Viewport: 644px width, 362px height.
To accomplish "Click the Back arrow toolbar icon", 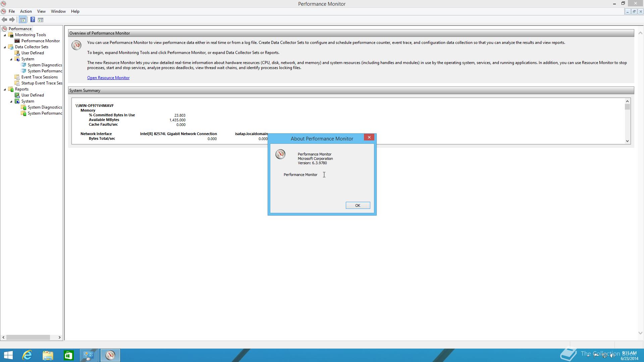I will coord(4,20).
